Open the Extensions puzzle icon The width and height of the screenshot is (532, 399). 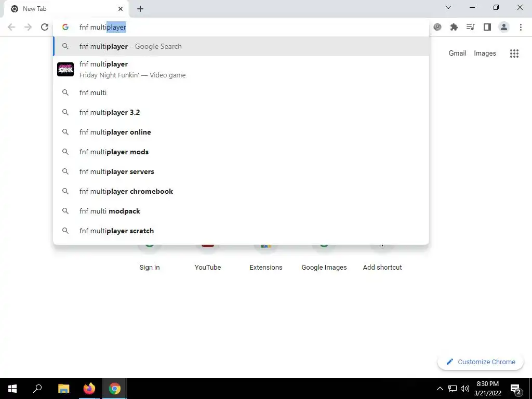click(454, 27)
